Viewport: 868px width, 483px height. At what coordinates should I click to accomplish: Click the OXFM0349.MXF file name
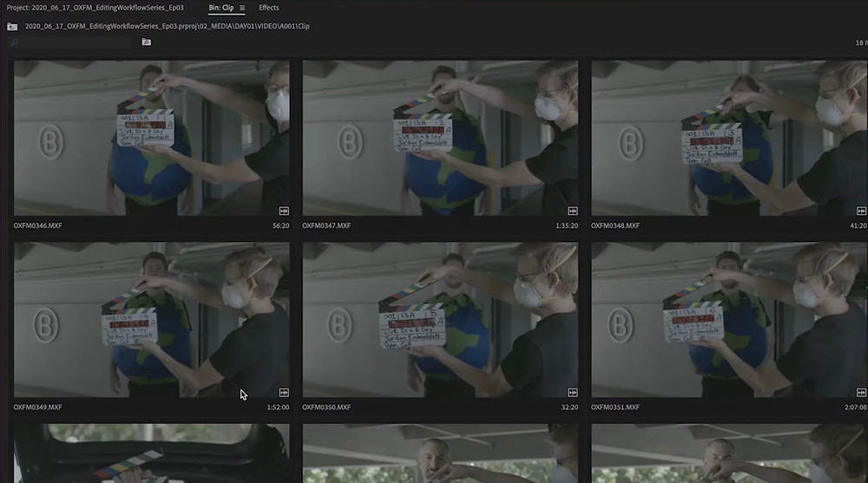click(x=37, y=408)
